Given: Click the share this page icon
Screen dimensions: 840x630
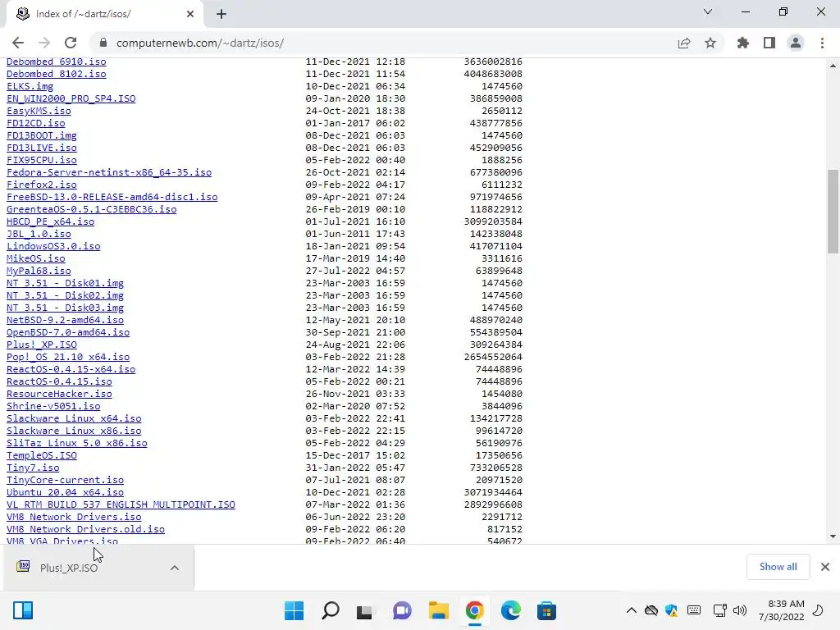Looking at the screenshot, I should [x=684, y=43].
